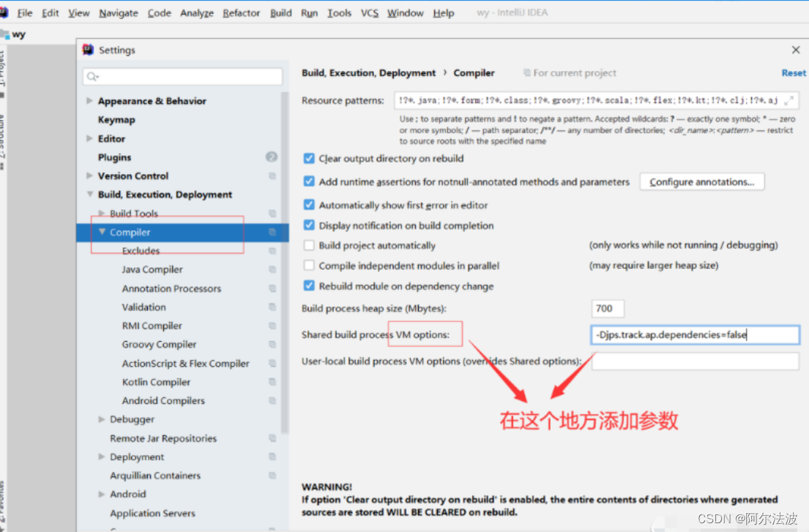Open the Help menu
The height and width of the screenshot is (532, 809).
[x=443, y=13]
